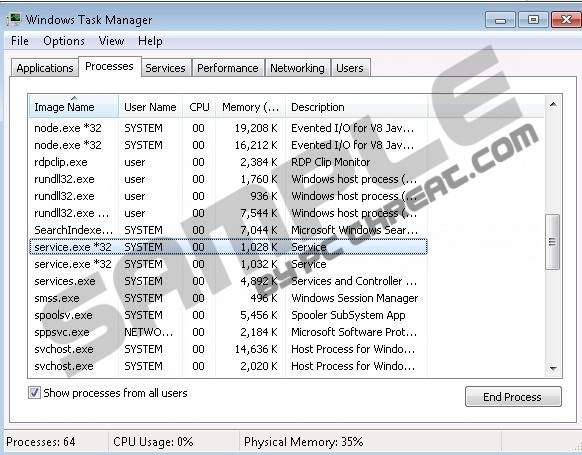Close the Task Manager window
This screenshot has height=455, width=582.
566,20
